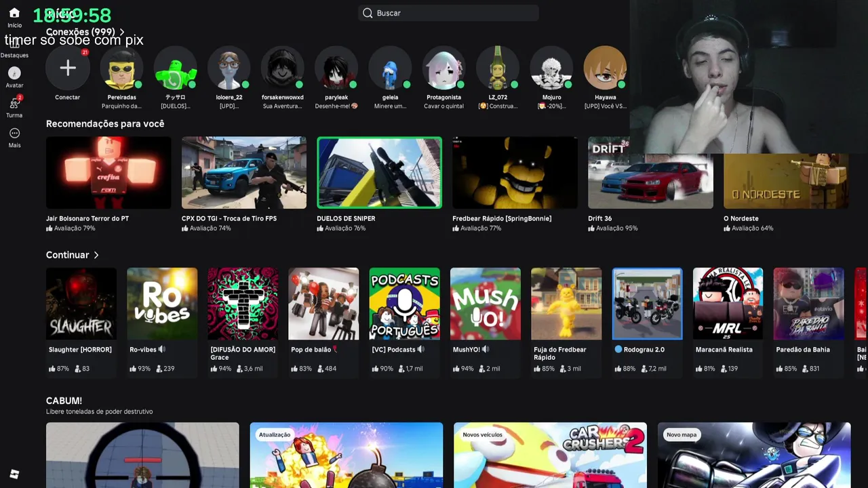Open the Novo mapa game banner

754,455
